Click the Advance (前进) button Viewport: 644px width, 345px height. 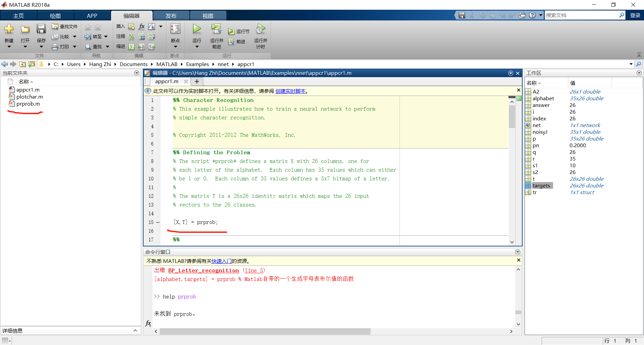pos(237,42)
